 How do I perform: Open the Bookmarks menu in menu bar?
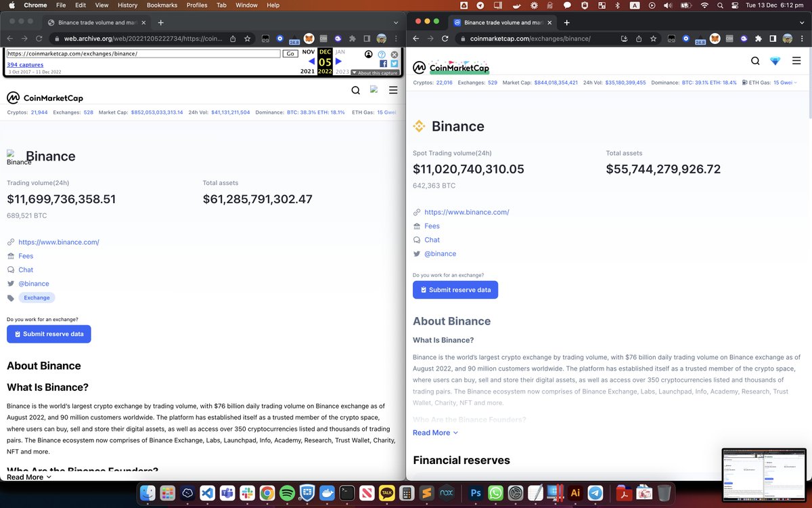(161, 5)
